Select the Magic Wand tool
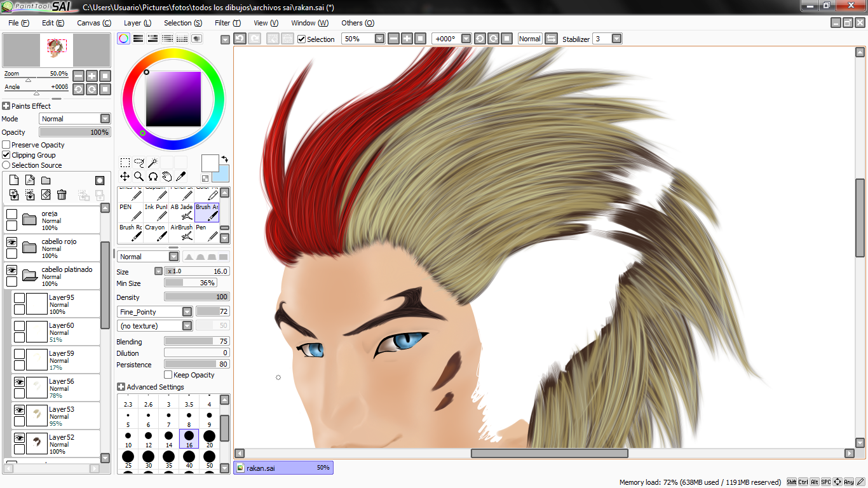This screenshot has width=868, height=488. pyautogui.click(x=153, y=163)
